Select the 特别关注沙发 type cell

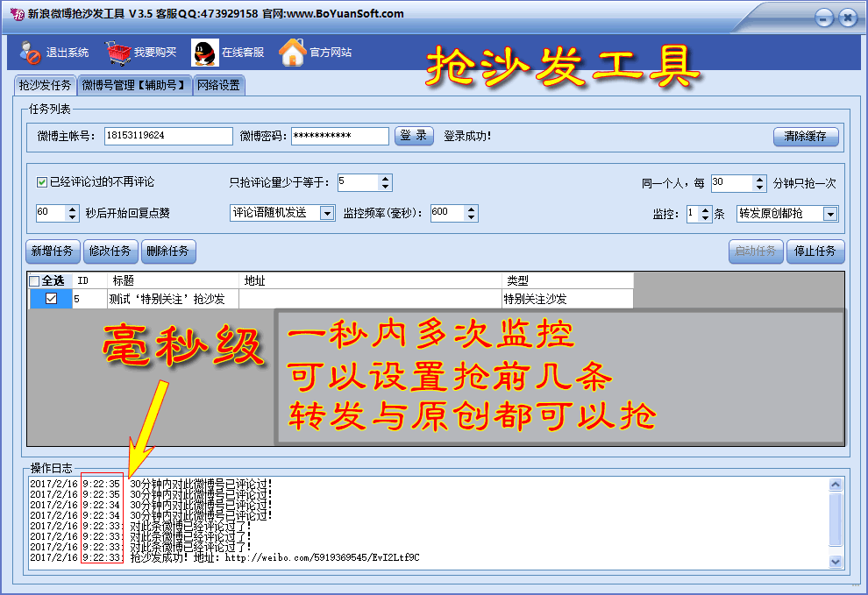567,299
